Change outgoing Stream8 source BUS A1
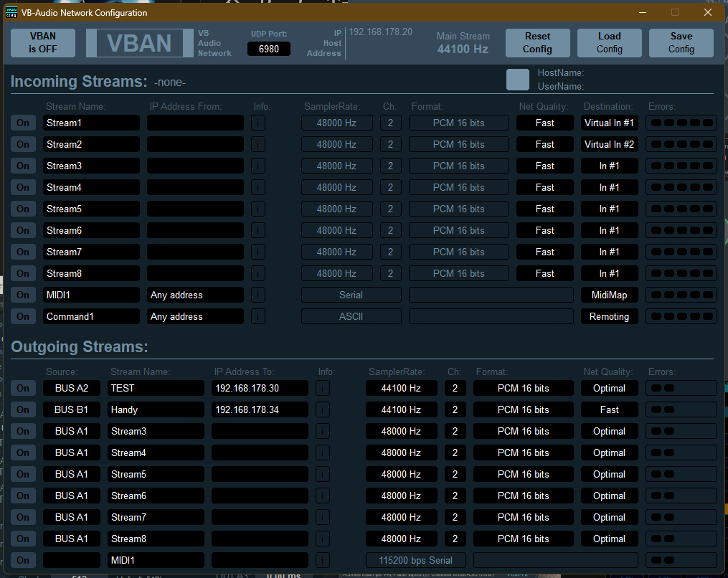The image size is (728, 578). coord(72,539)
